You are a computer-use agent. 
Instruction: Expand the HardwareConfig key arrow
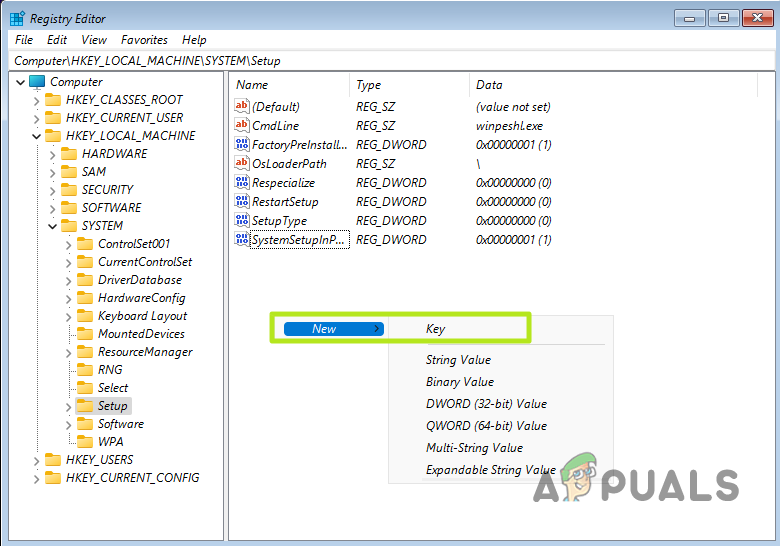[69, 299]
